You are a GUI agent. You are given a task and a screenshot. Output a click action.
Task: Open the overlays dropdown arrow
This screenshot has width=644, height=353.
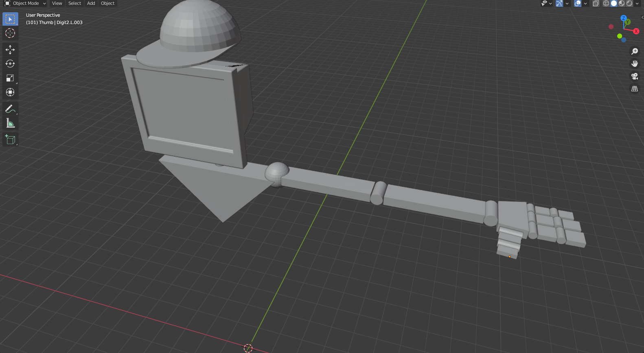585,4
